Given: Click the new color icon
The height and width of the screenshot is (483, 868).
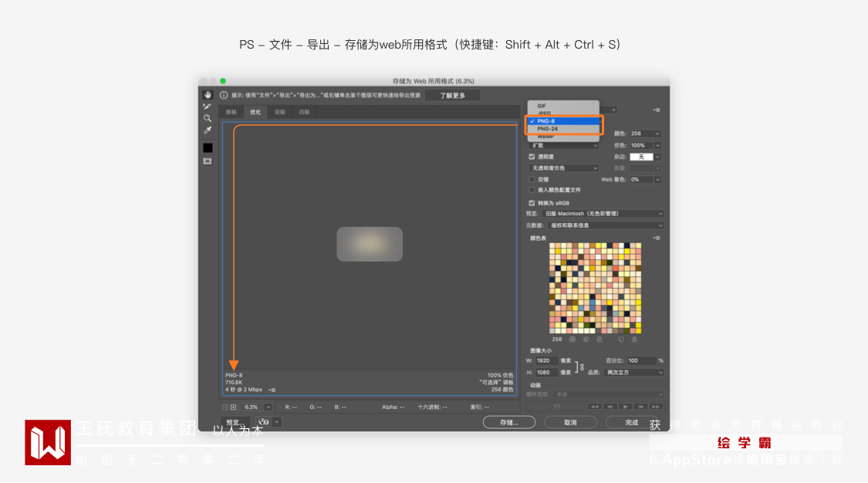Looking at the screenshot, I should [621, 339].
